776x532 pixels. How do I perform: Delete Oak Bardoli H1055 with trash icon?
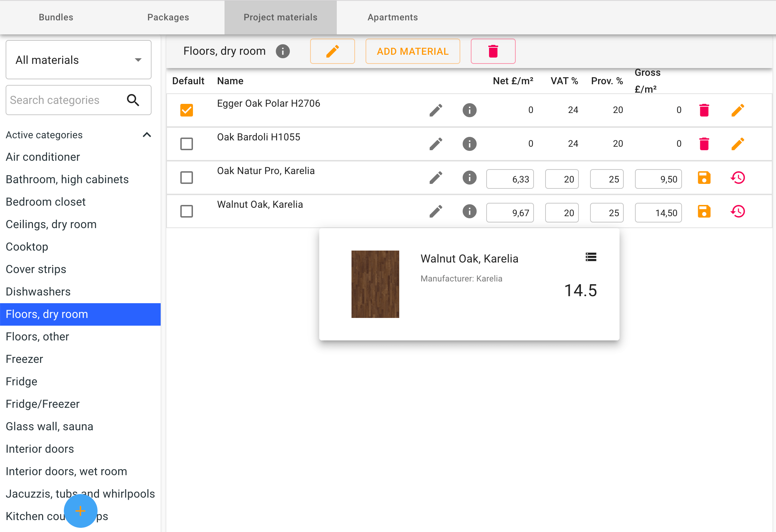[x=704, y=144]
